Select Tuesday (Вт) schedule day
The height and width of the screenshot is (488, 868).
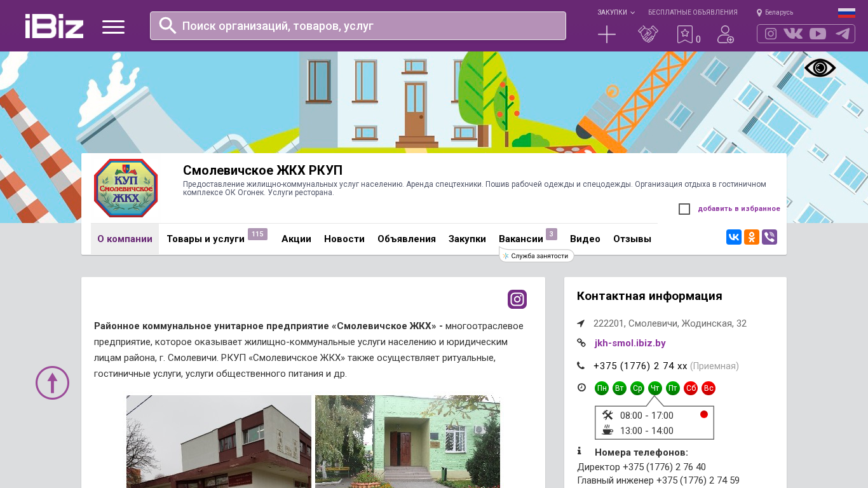[620, 388]
